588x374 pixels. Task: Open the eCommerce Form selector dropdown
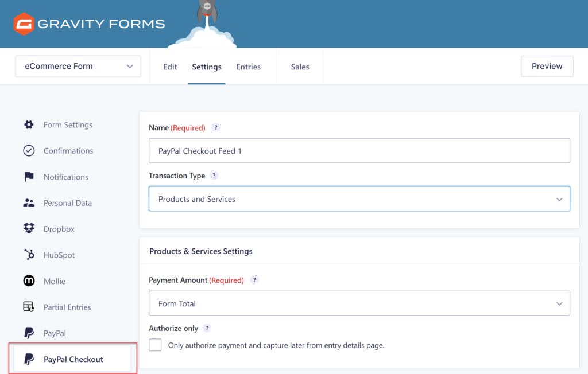(x=78, y=66)
